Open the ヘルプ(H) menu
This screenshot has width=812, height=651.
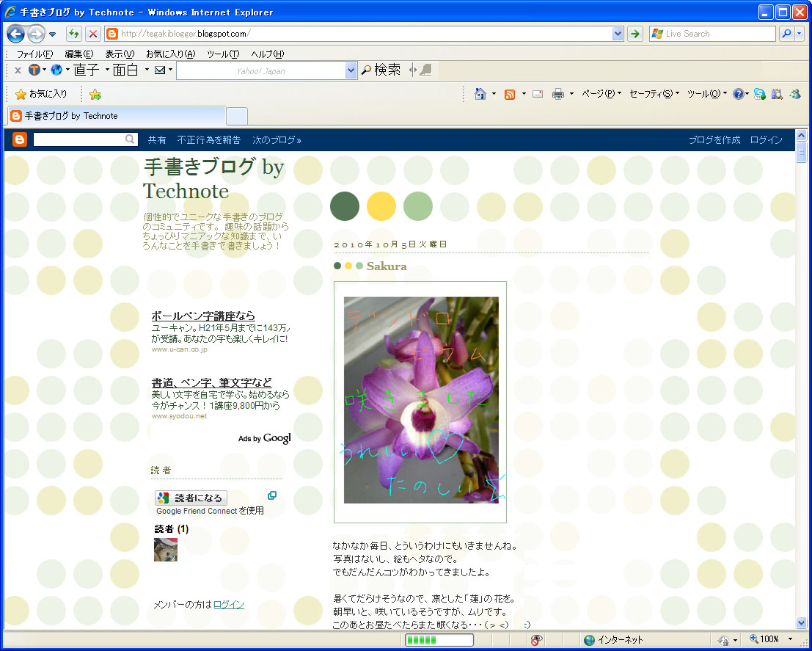coord(267,54)
